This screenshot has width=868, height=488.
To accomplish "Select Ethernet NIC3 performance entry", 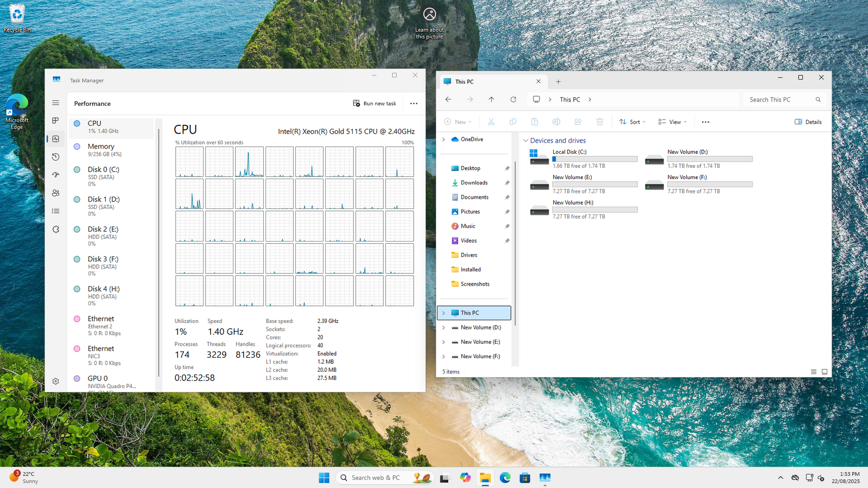I will (111, 356).
